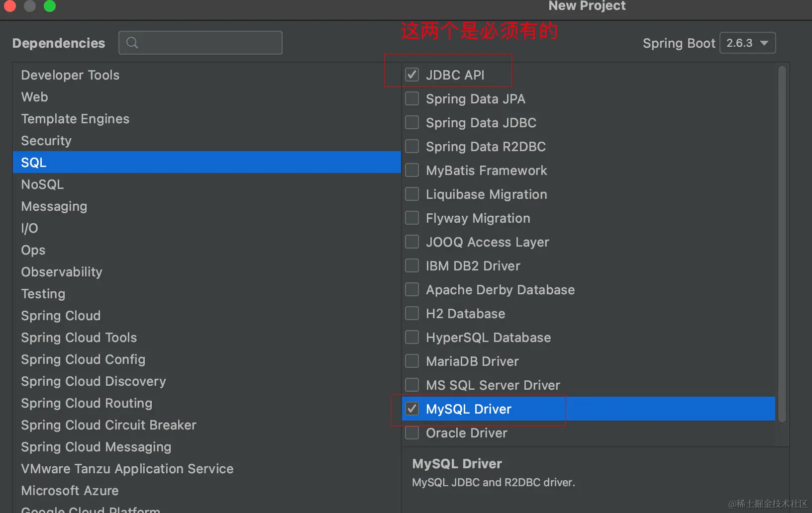Image resolution: width=812 pixels, height=513 pixels.
Task: Enable the Oracle Driver checkbox
Action: (x=412, y=432)
